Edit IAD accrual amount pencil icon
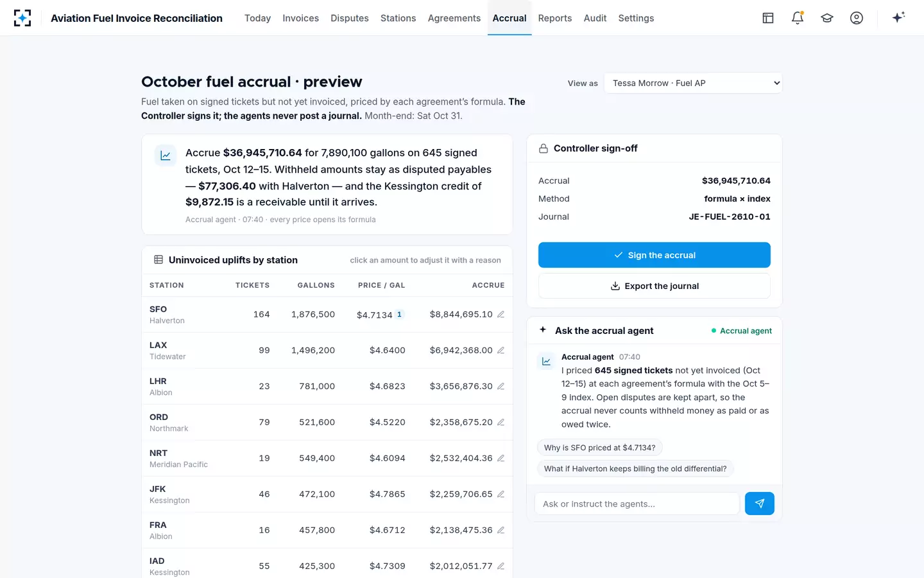Screen dimensions: 924x578 coord(501,566)
